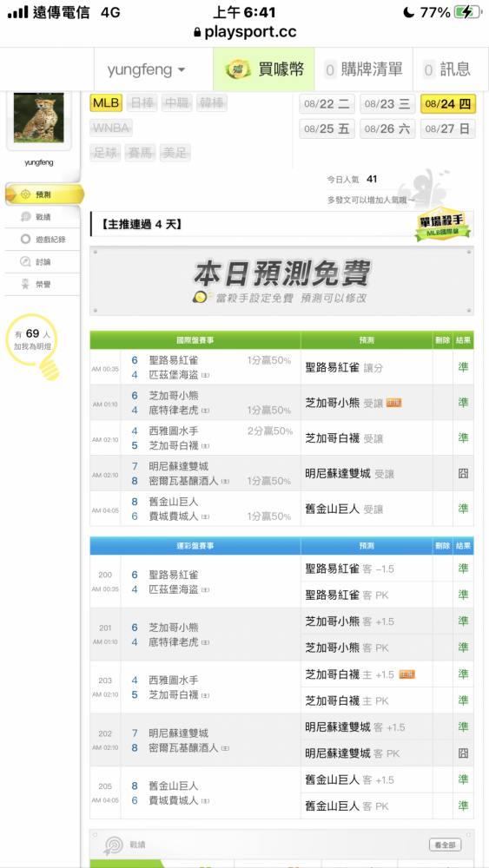
Task: Click 匹茲堡海盜 in 國際盤賽事 table
Action: 173,373
